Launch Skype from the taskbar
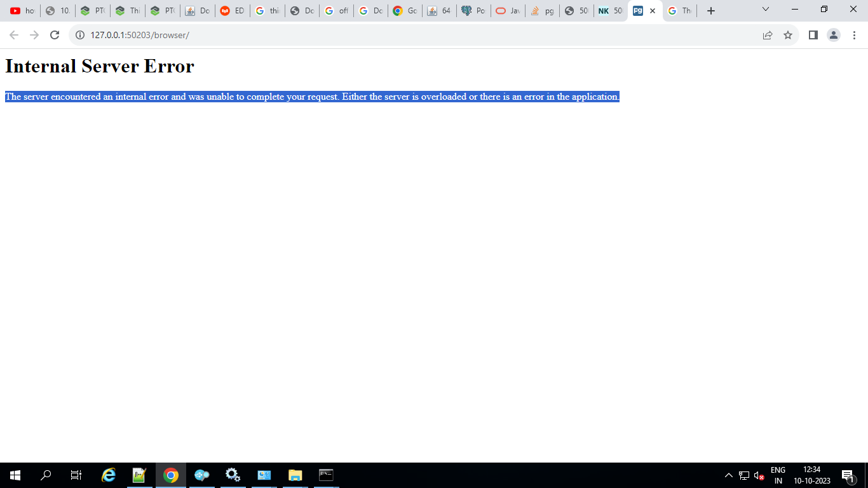The image size is (868, 488). pyautogui.click(x=202, y=475)
